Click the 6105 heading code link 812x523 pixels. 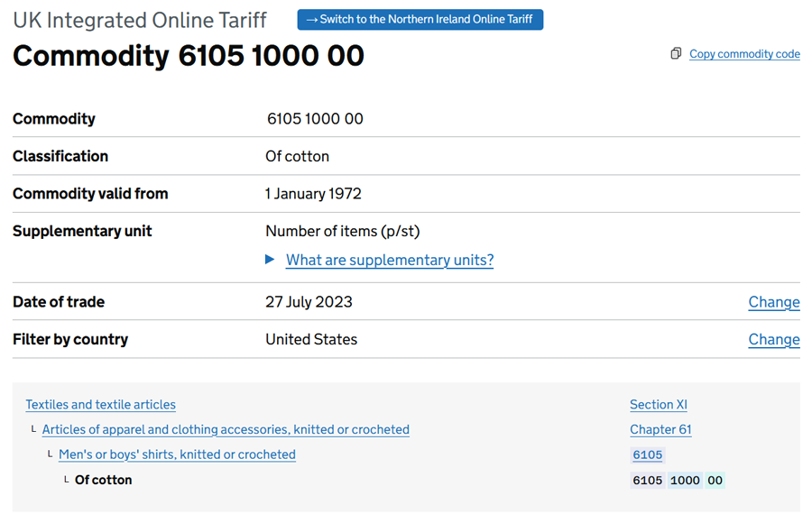coord(648,455)
